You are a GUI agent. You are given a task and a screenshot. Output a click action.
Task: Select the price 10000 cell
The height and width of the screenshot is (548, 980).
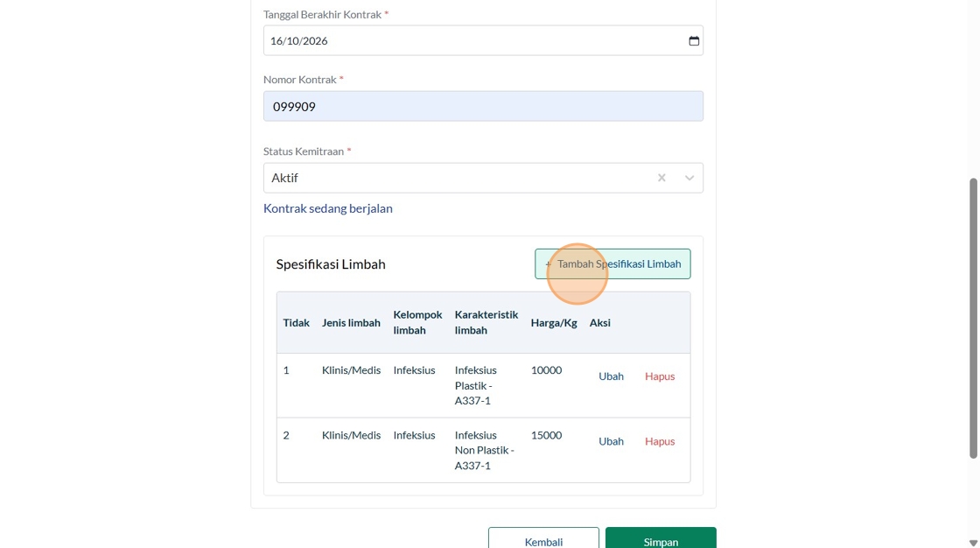tap(546, 370)
